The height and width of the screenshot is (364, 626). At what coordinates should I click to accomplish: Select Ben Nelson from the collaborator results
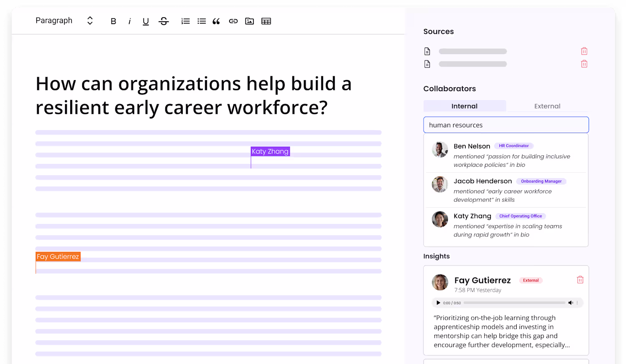tap(506, 155)
